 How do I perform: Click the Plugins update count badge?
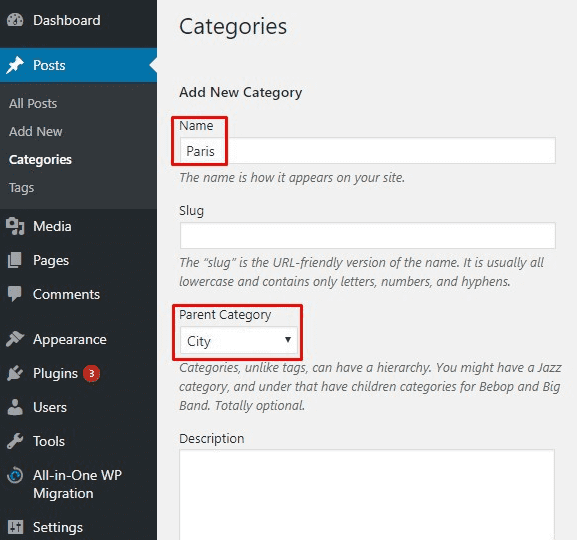(91, 374)
